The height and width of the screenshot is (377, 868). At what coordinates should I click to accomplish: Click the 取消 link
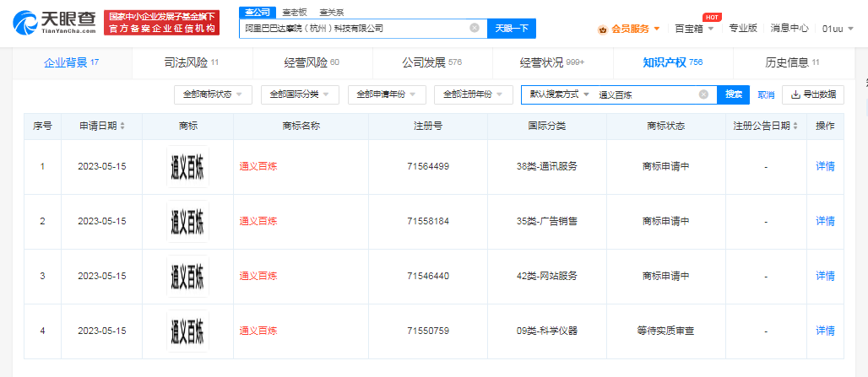pyautogui.click(x=766, y=94)
